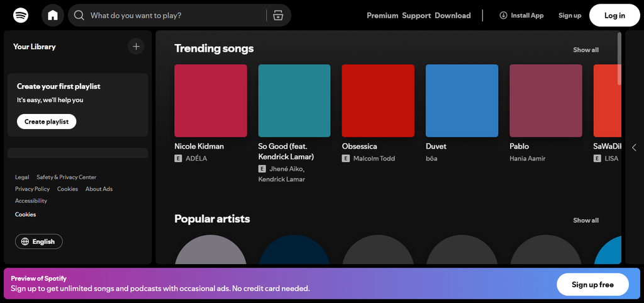Open the Privacy Policy link
The width and height of the screenshot is (644, 303).
(33, 189)
